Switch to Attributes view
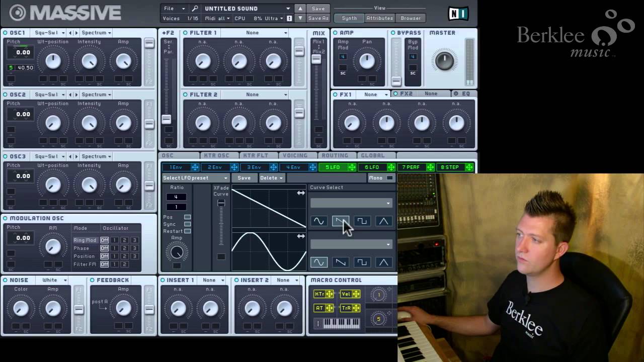This screenshot has width=644, height=362. pyautogui.click(x=379, y=18)
